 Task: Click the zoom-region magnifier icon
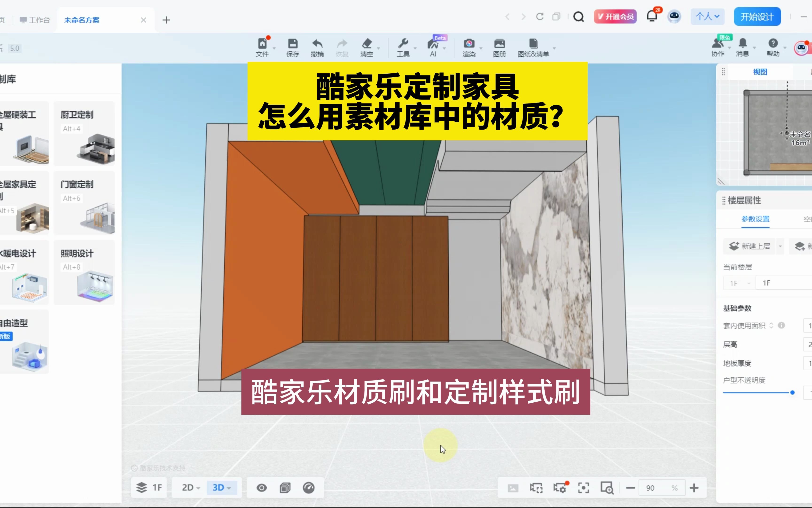click(x=607, y=488)
